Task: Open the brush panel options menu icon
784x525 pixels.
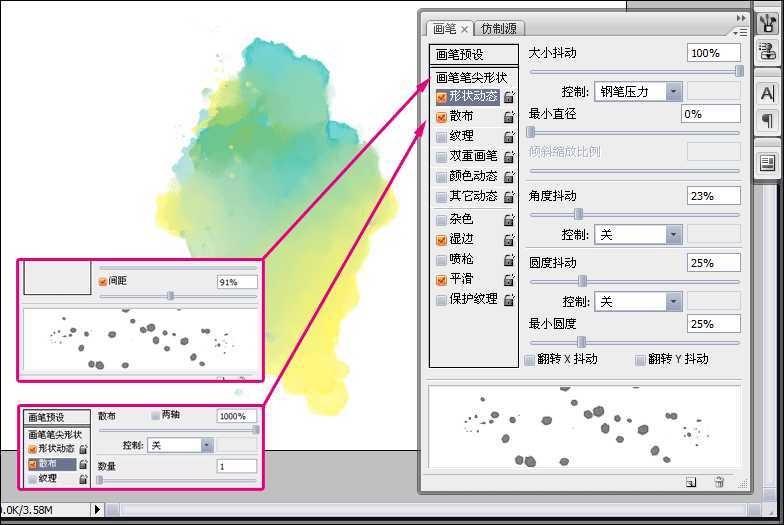Action: click(x=740, y=32)
